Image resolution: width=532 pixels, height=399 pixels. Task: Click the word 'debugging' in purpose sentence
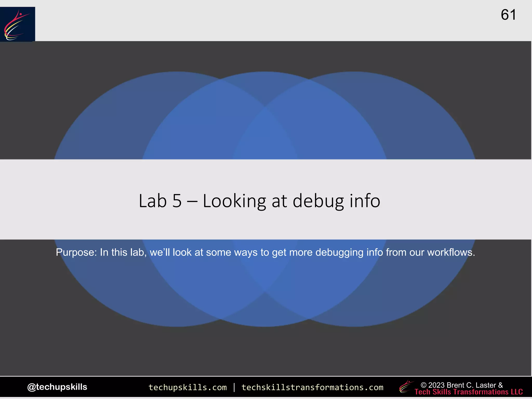[x=339, y=253]
